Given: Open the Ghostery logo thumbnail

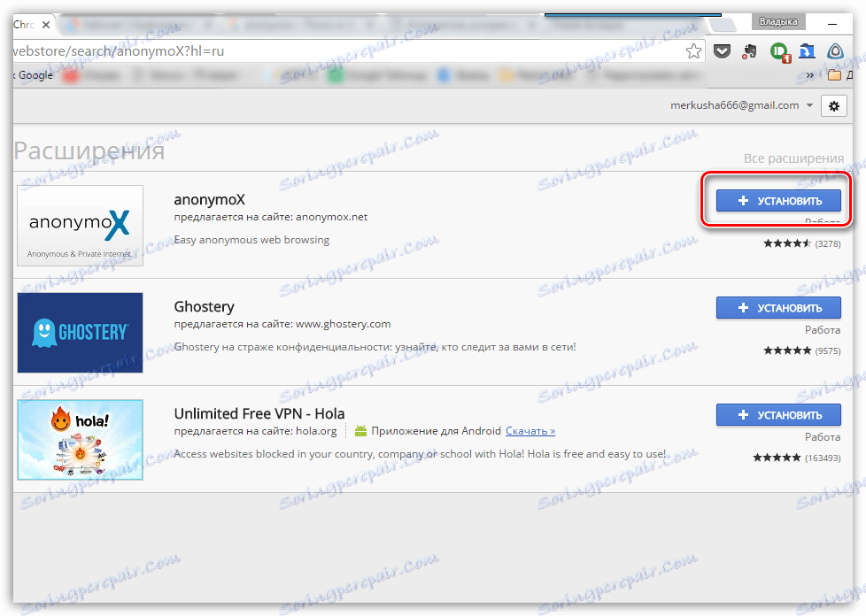Looking at the screenshot, I should [80, 333].
